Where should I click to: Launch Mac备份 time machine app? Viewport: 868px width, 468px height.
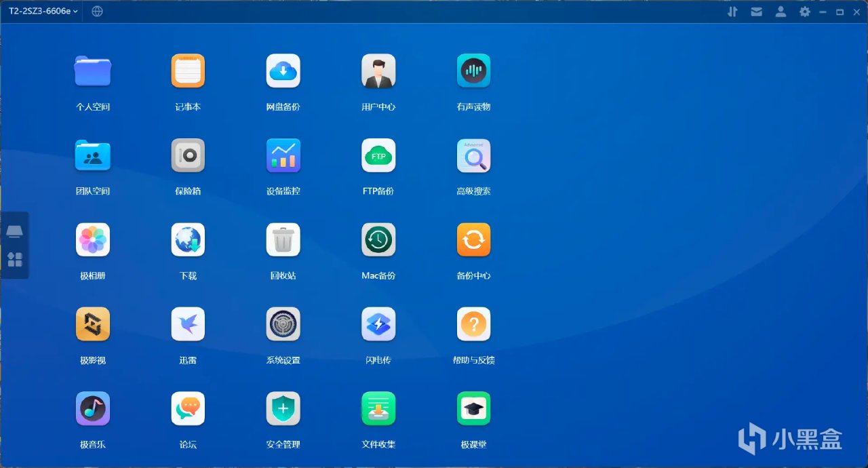click(x=378, y=240)
